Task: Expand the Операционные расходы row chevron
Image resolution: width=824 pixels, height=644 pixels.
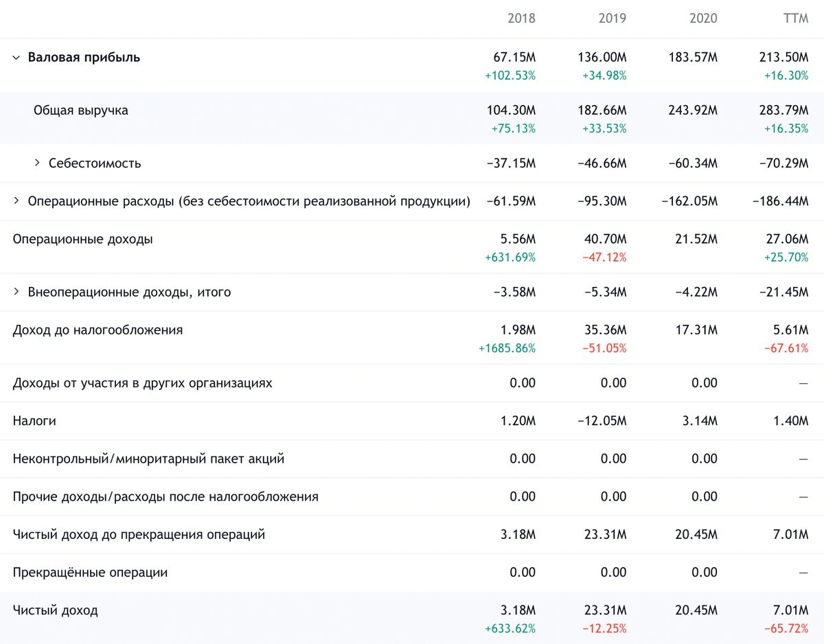Action: [16, 201]
